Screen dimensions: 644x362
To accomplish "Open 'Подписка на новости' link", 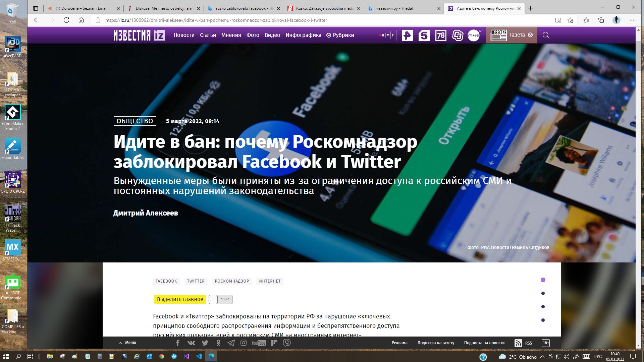I will [484, 343].
